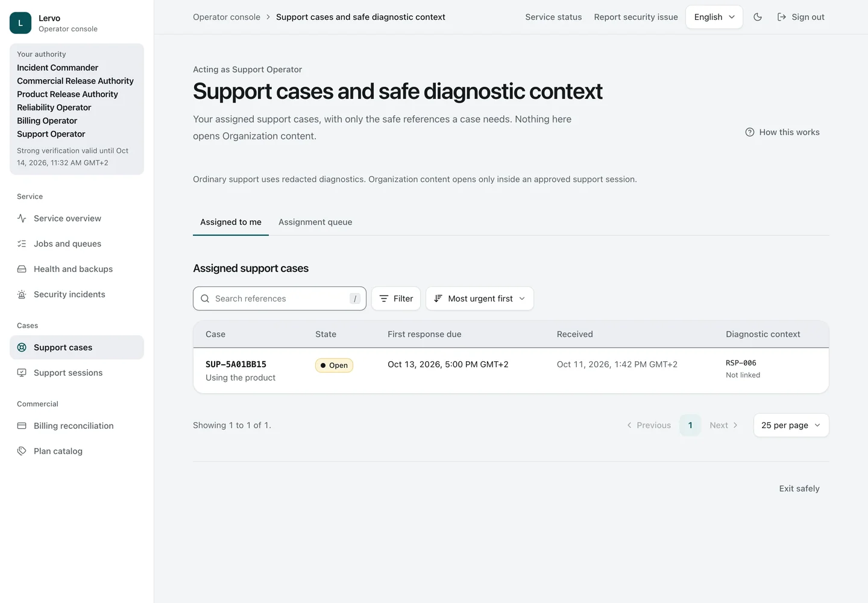Go to Operator console breadcrumb

point(227,17)
